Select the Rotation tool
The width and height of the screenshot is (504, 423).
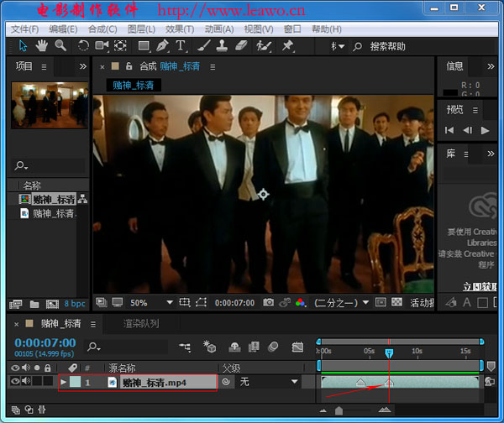point(83,45)
